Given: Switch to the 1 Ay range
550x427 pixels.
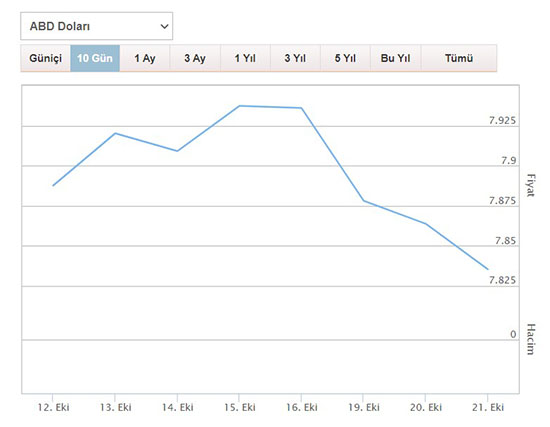Looking at the screenshot, I should pyautogui.click(x=145, y=58).
